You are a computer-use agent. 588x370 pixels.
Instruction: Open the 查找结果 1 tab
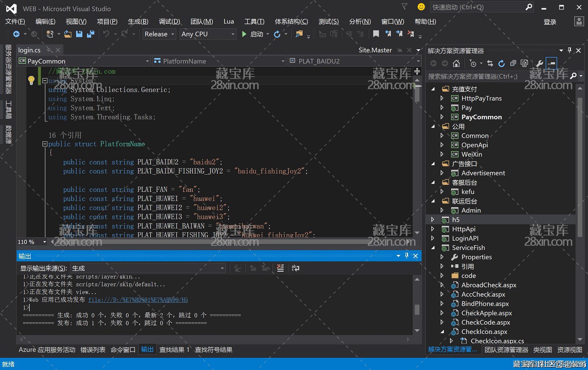click(x=174, y=350)
